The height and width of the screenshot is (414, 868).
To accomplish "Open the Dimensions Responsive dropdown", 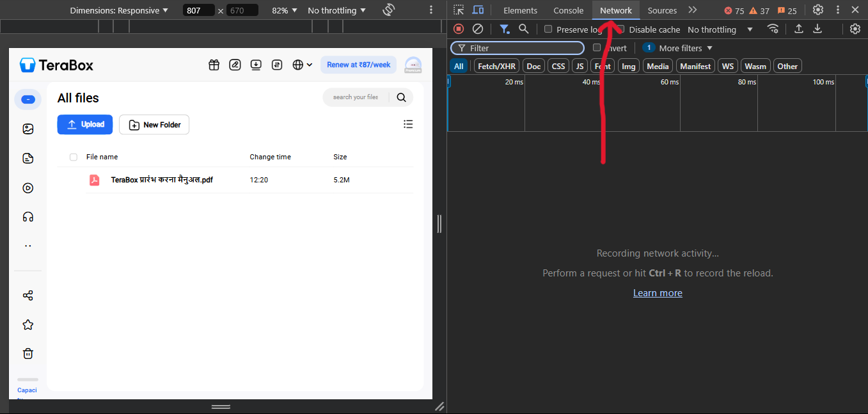I will [x=119, y=10].
